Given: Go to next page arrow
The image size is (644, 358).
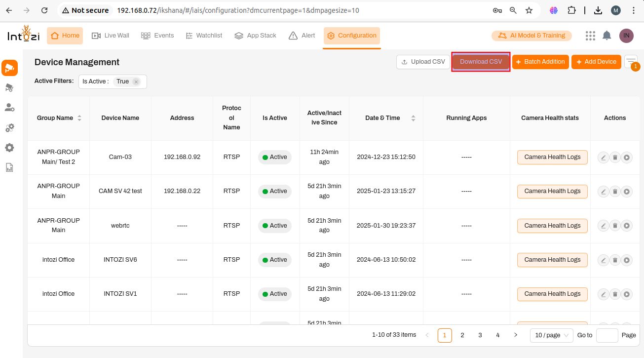Looking at the screenshot, I should (x=516, y=335).
